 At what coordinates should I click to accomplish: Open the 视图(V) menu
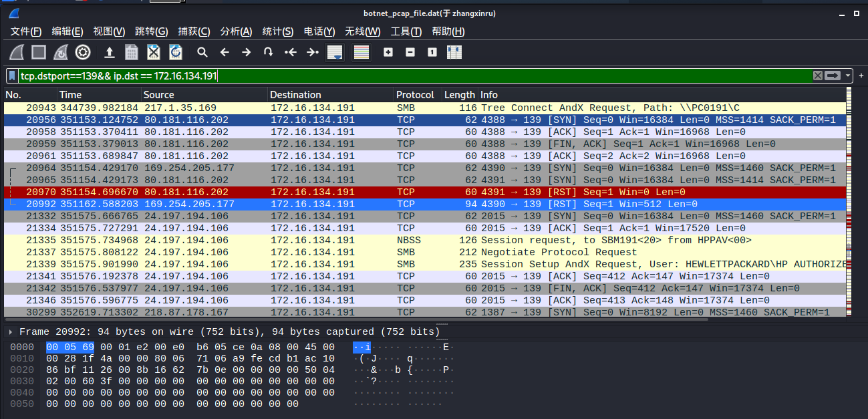tap(109, 31)
